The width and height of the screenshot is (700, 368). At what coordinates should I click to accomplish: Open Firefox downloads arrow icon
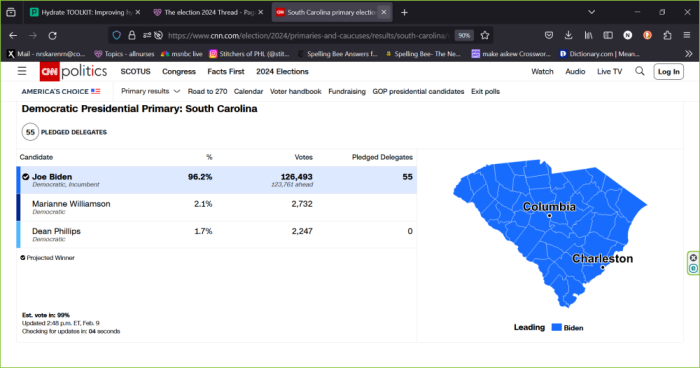(568, 35)
